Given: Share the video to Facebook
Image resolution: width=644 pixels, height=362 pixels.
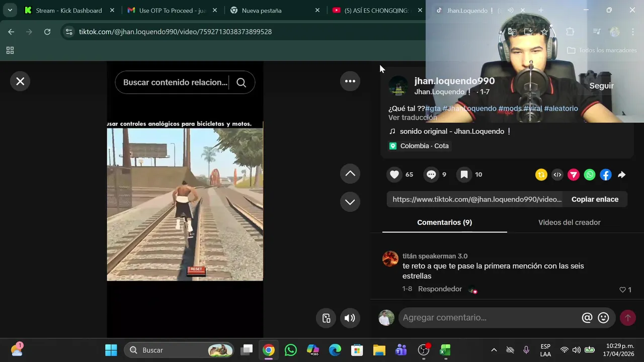Looking at the screenshot, I should pos(606,175).
